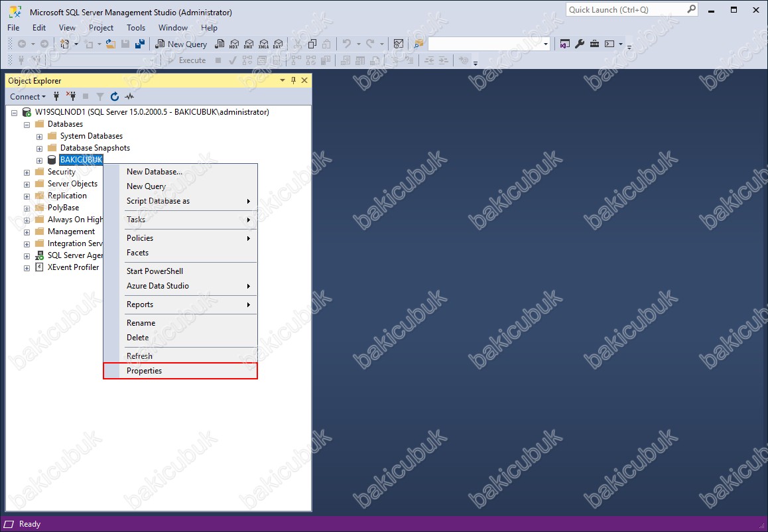Choose Rename in the context menu

tap(180, 323)
